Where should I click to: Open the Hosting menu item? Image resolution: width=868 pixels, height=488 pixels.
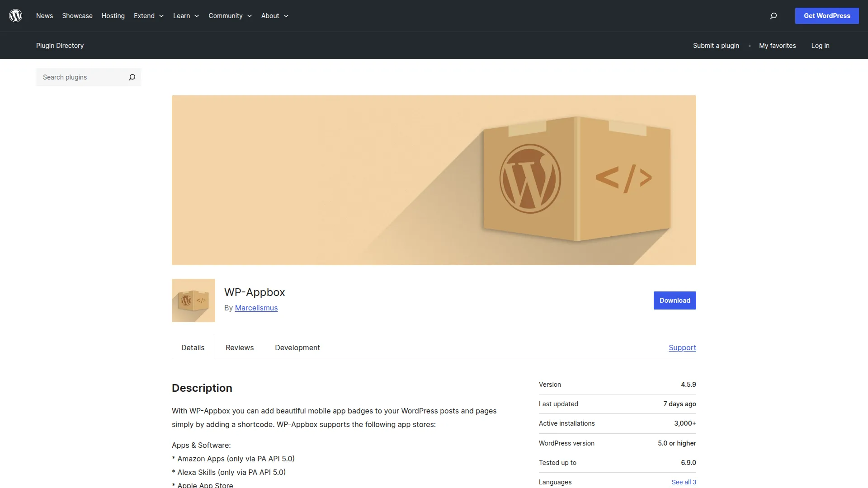coord(113,16)
